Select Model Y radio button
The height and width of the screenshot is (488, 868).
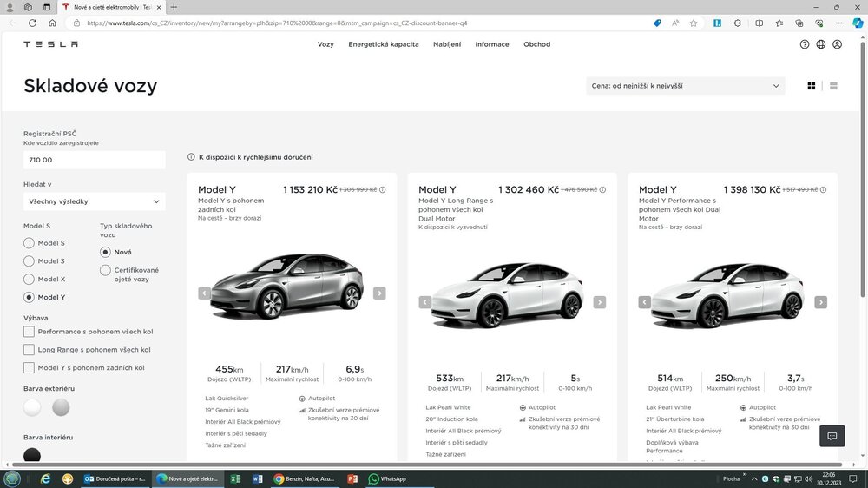[29, 298]
